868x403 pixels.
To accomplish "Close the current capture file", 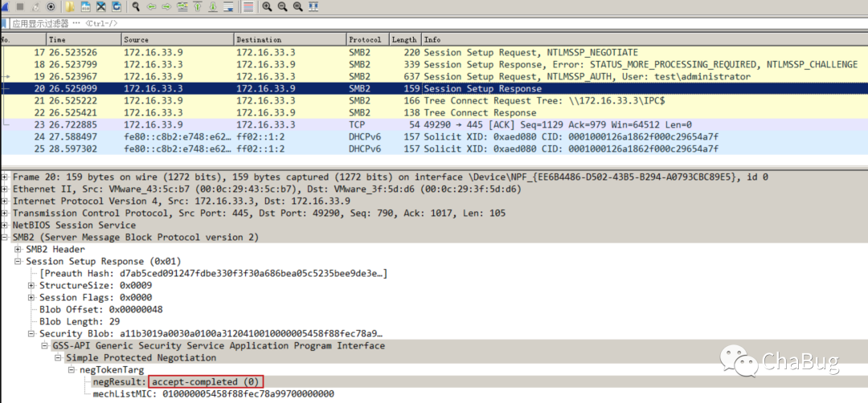I will click(101, 6).
